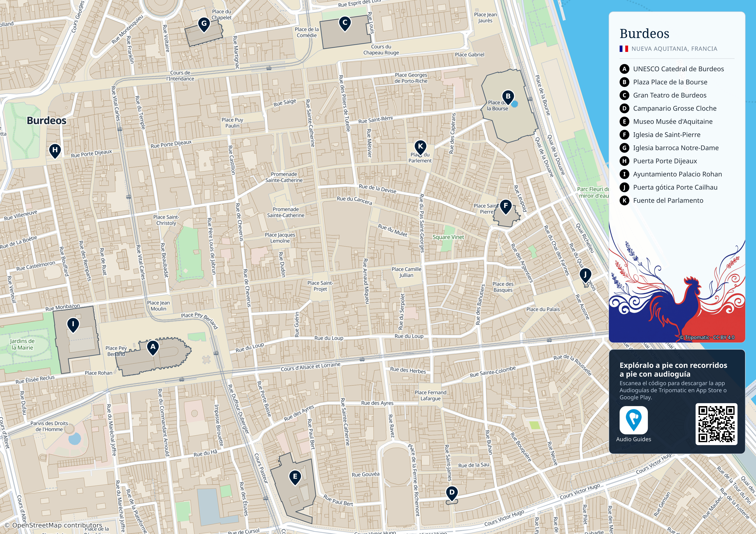Click the bold Burdeos city label on map
Image resolution: width=756 pixels, height=534 pixels.
(47, 121)
